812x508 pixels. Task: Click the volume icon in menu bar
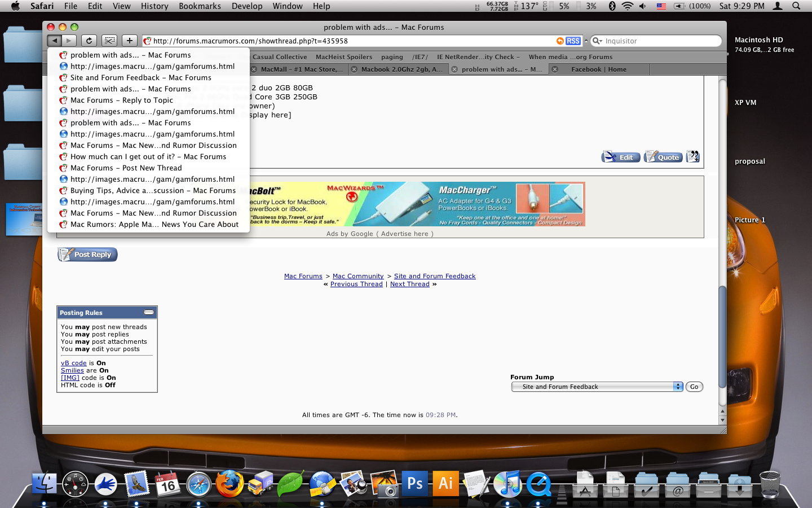(x=643, y=6)
